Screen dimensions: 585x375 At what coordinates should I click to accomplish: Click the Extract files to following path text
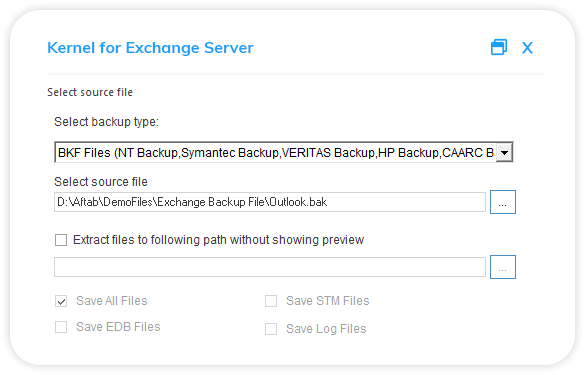tap(219, 240)
